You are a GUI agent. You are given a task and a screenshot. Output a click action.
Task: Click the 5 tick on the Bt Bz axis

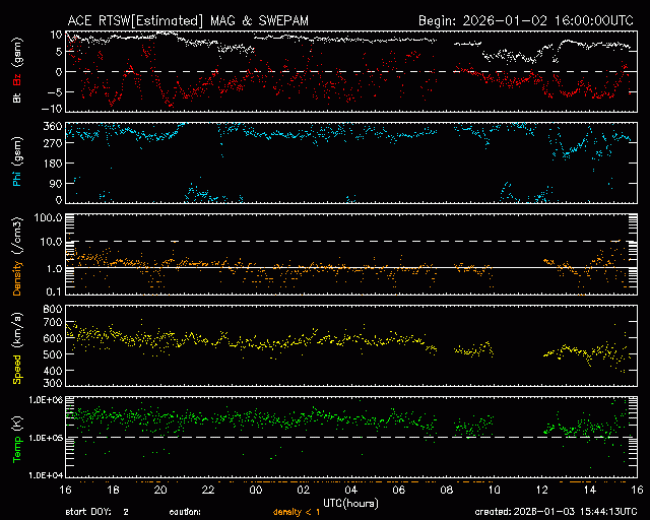pos(59,52)
